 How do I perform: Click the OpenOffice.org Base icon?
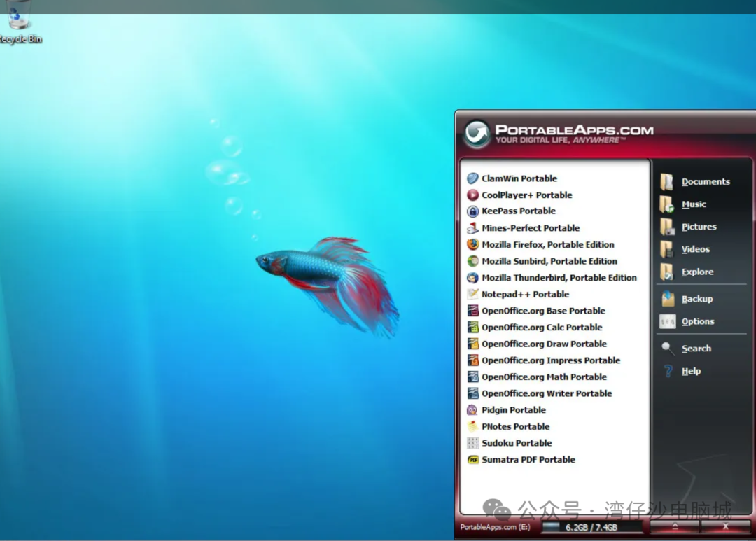pyautogui.click(x=472, y=311)
